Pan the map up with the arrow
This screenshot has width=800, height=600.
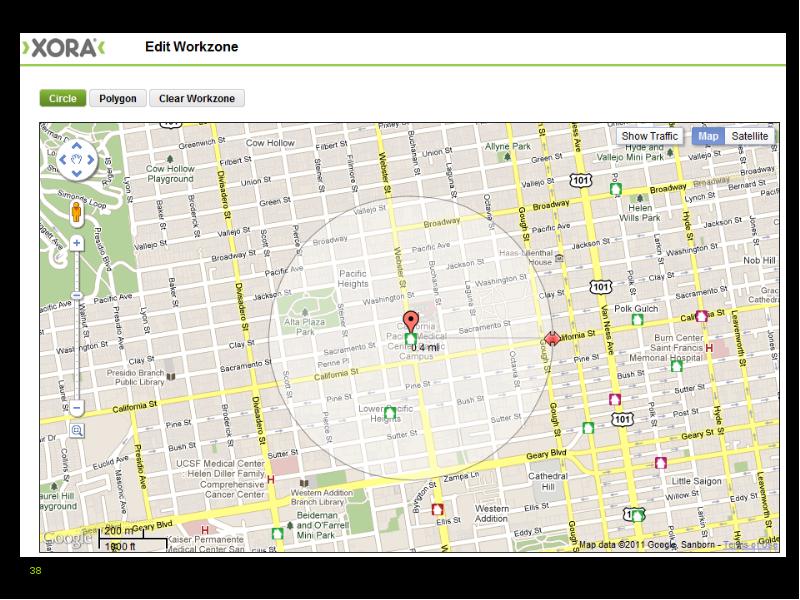(77, 146)
